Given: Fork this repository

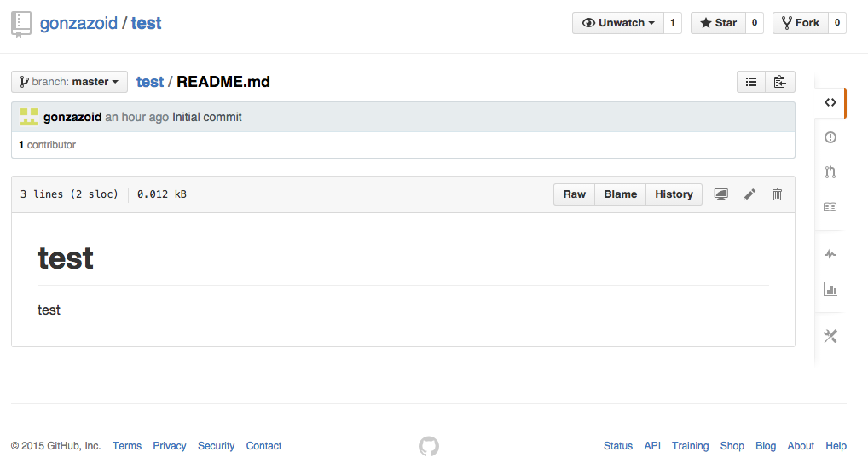Looking at the screenshot, I should (x=801, y=23).
